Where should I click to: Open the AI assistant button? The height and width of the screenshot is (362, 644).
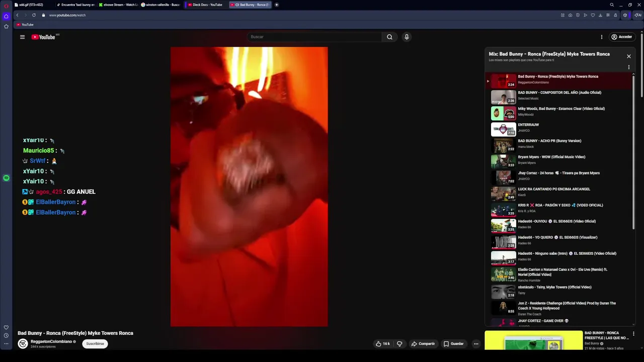pyautogui.click(x=638, y=15)
